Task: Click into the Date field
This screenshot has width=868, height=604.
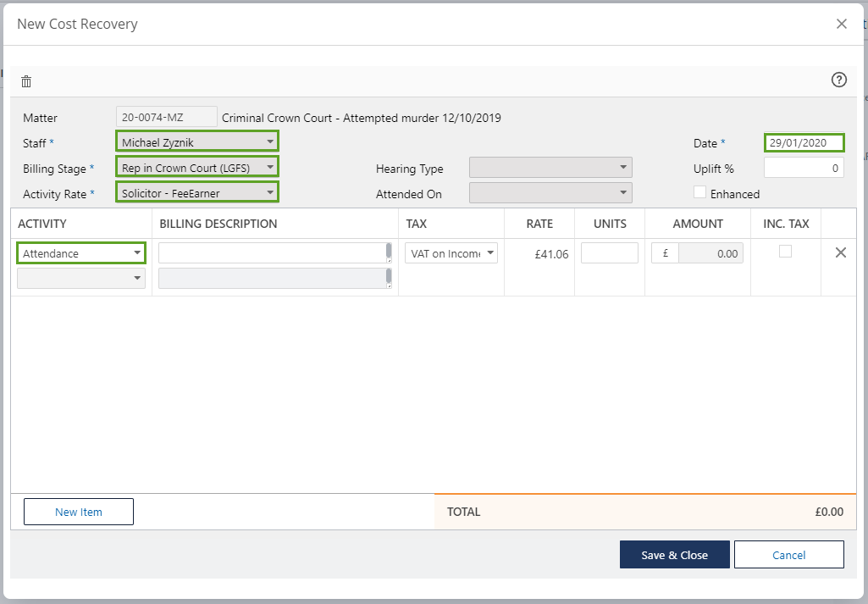Action: (x=803, y=142)
